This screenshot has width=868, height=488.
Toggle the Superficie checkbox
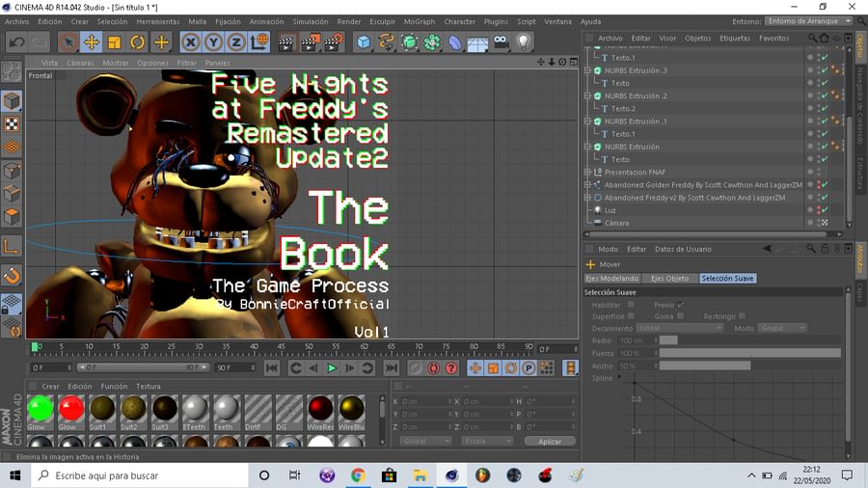[631, 316]
